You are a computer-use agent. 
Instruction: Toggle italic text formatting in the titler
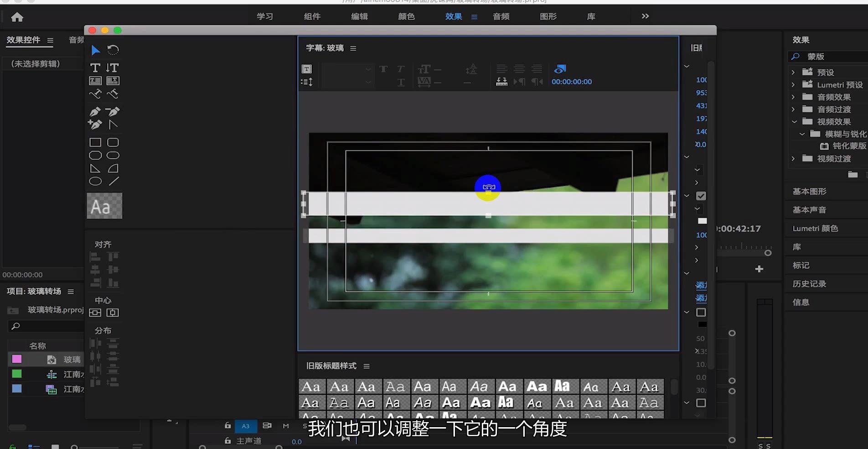pyautogui.click(x=401, y=69)
